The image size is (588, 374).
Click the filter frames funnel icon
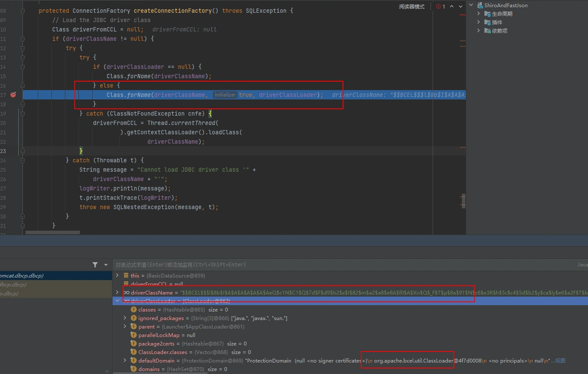95,265
